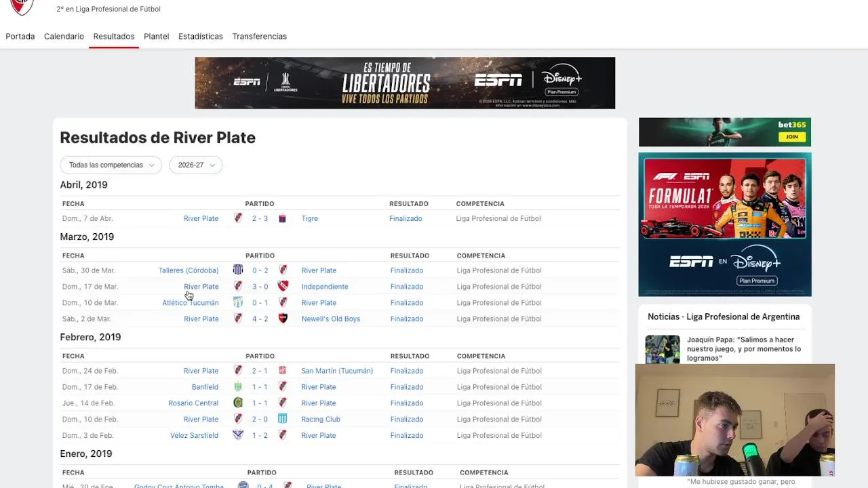Image resolution: width=868 pixels, height=488 pixels.
Task: Open the 4 - 2 score versus Newell's
Action: tap(260, 319)
